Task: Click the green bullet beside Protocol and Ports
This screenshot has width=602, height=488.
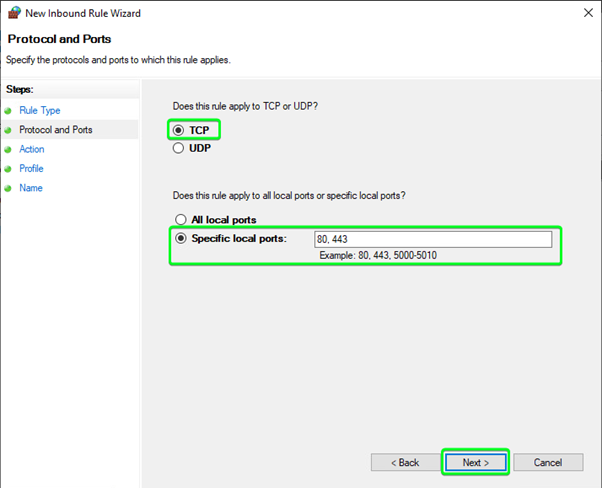Action: (x=8, y=131)
